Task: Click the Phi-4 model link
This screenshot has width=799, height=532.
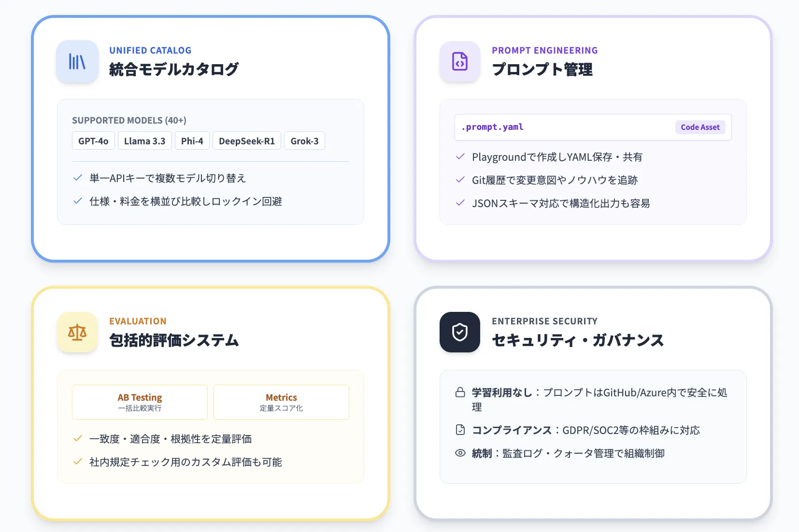Action: tap(192, 140)
